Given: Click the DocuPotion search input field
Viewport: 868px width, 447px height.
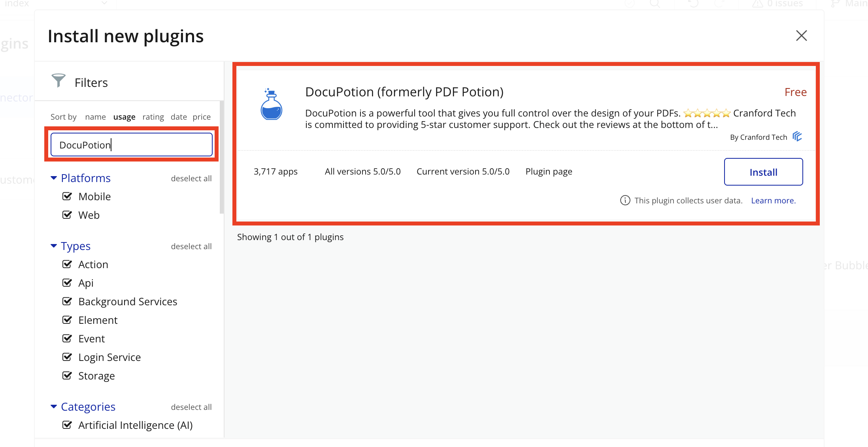Looking at the screenshot, I should 131,145.
